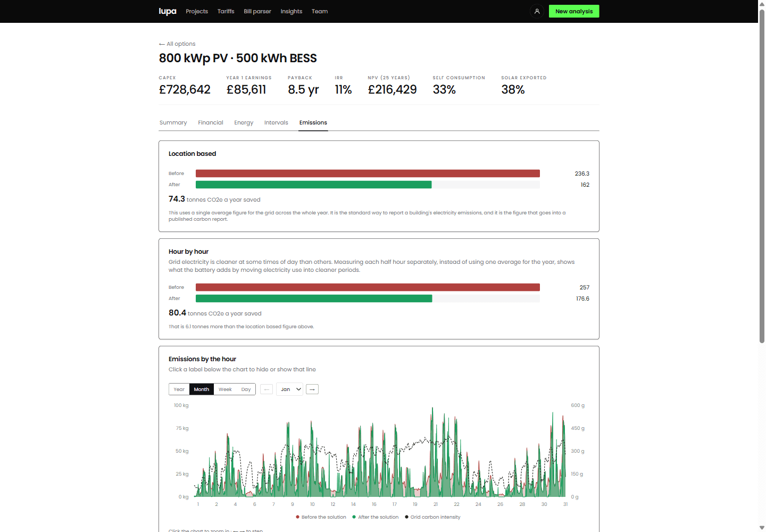This screenshot has width=766, height=532.
Task: Click the Hour by hour After green bar
Action: pos(314,298)
